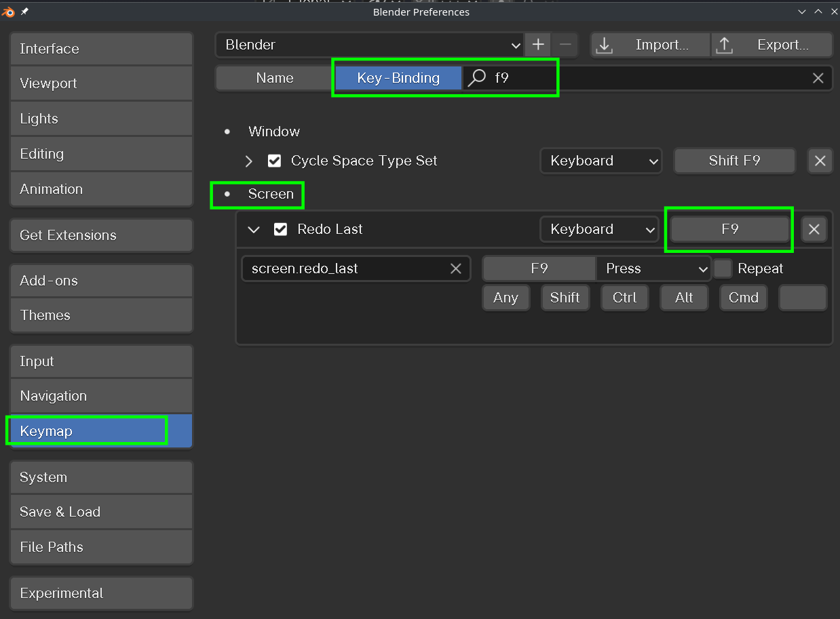This screenshot has width=840, height=619.
Task: Click the Cycle Space Type Set name
Action: click(x=364, y=161)
